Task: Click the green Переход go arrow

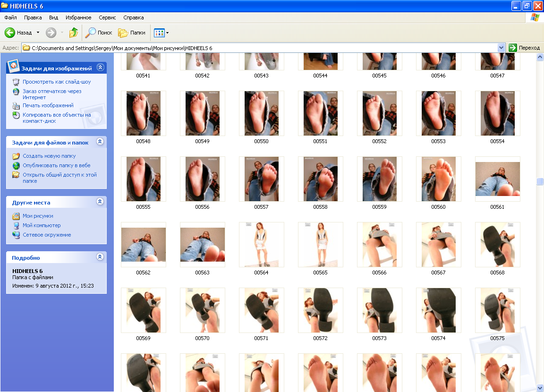Action: coord(513,48)
